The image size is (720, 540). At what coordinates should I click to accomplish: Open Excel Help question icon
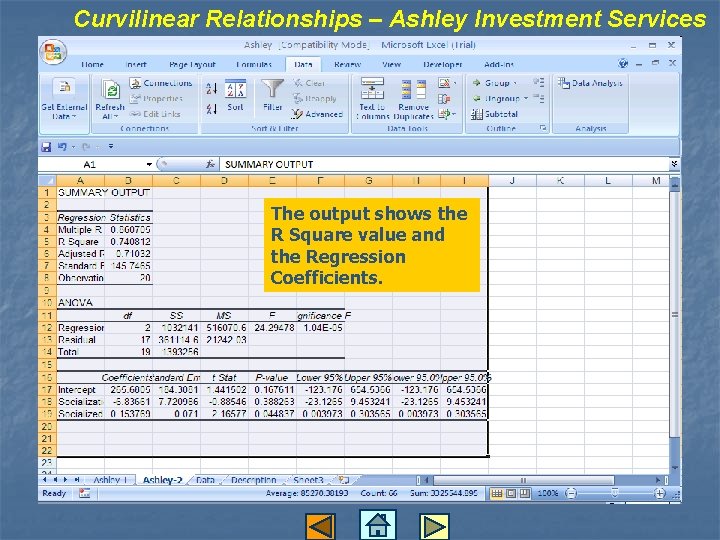623,64
